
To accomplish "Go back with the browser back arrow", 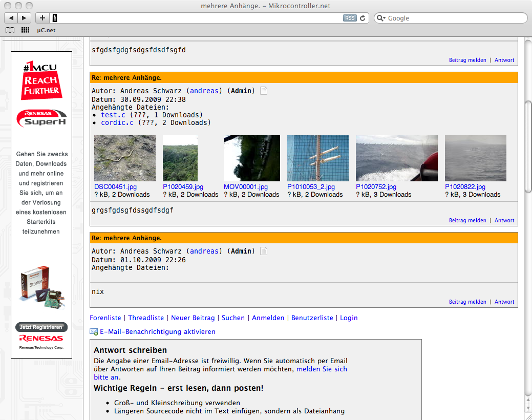I will coord(11,18).
